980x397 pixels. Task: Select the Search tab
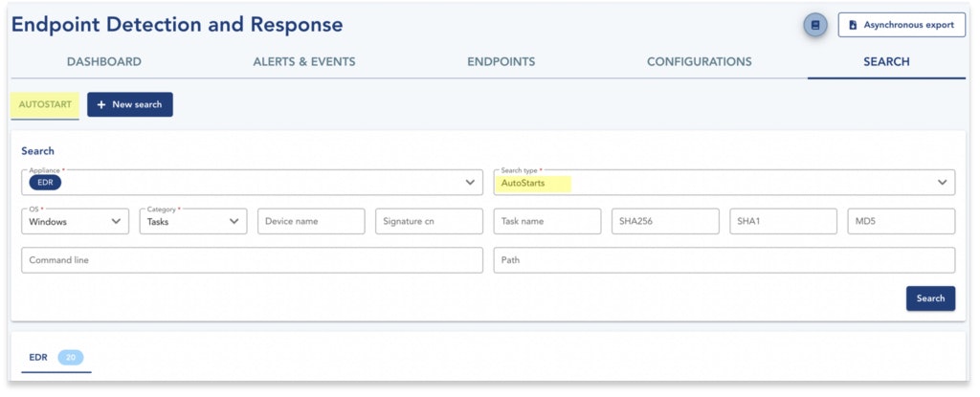pos(885,62)
